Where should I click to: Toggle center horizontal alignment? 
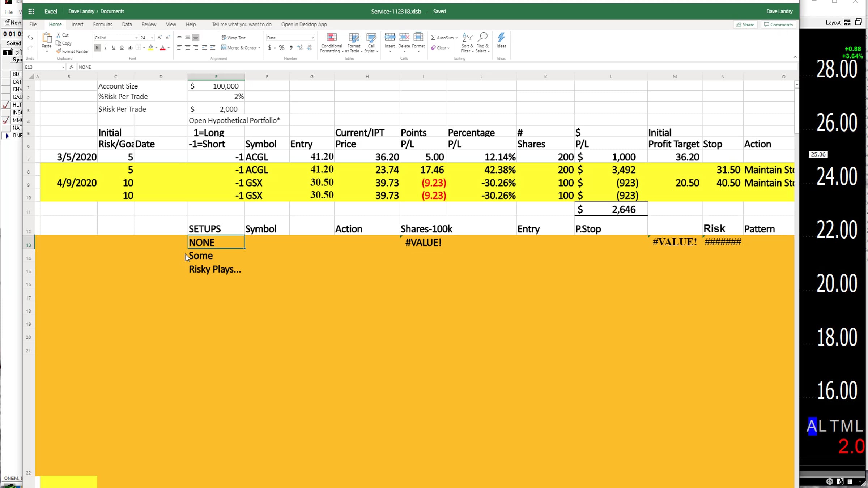tap(187, 48)
